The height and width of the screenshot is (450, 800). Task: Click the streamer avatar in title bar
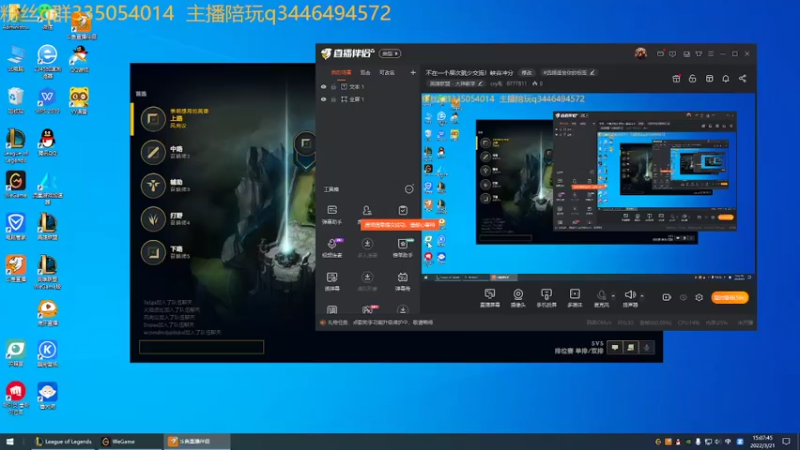click(641, 53)
